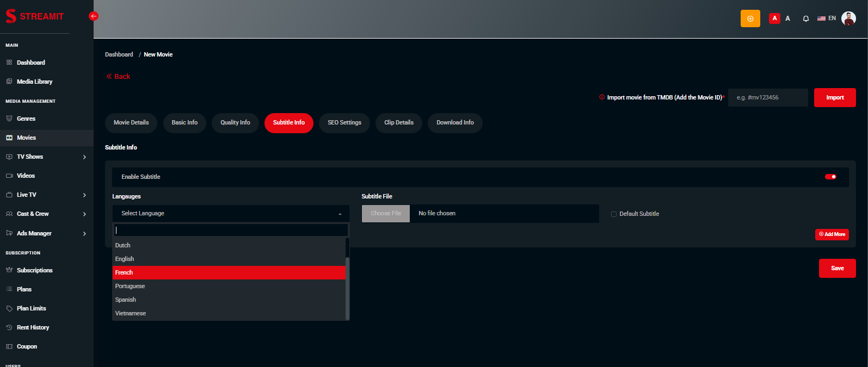Open user profile avatar

click(x=848, y=18)
